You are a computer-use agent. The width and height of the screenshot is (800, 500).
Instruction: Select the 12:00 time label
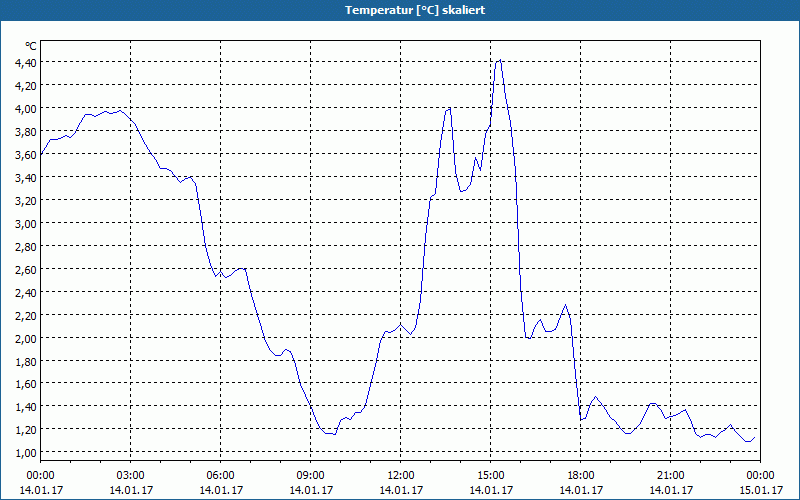[x=401, y=476]
